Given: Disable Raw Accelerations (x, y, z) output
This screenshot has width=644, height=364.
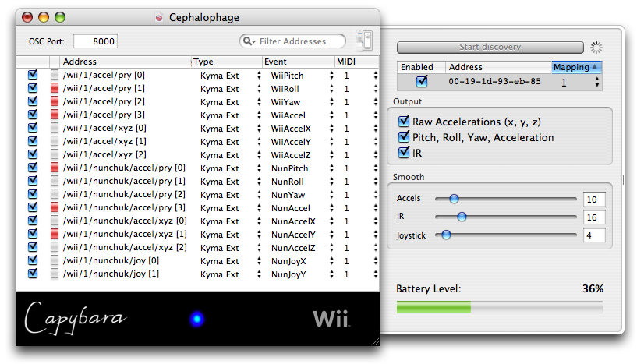Looking at the screenshot, I should click(404, 121).
